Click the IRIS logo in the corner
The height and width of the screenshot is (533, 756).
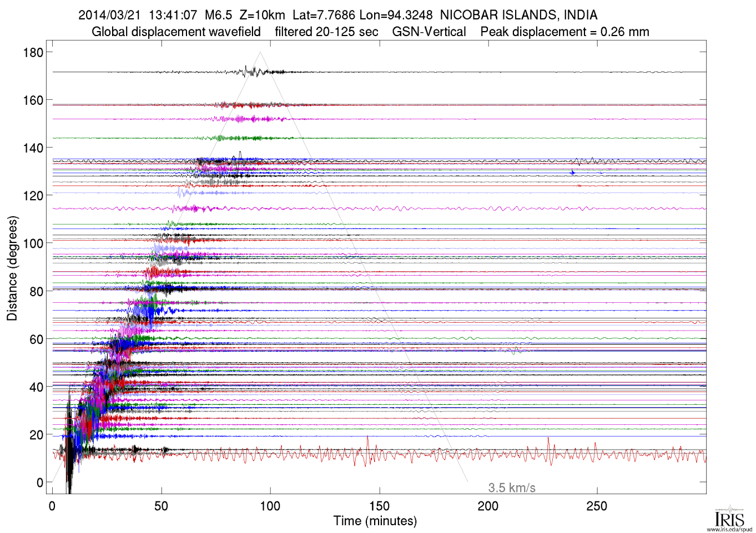[x=729, y=517]
